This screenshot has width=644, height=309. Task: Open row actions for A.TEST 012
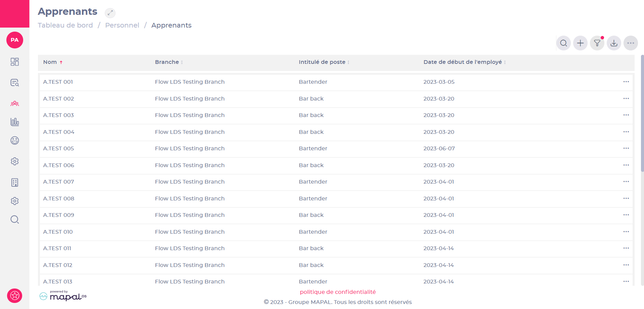point(626,265)
